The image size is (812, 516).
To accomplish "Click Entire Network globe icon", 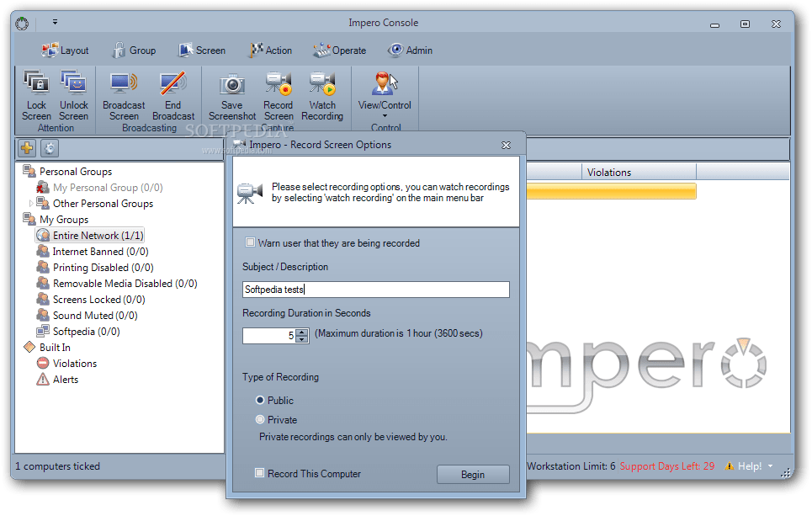I will tap(44, 235).
